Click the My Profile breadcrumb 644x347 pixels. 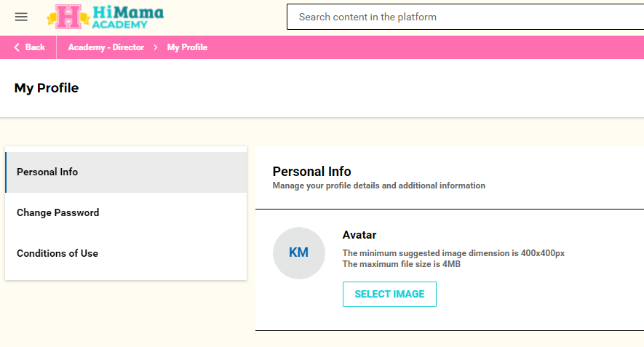[187, 47]
